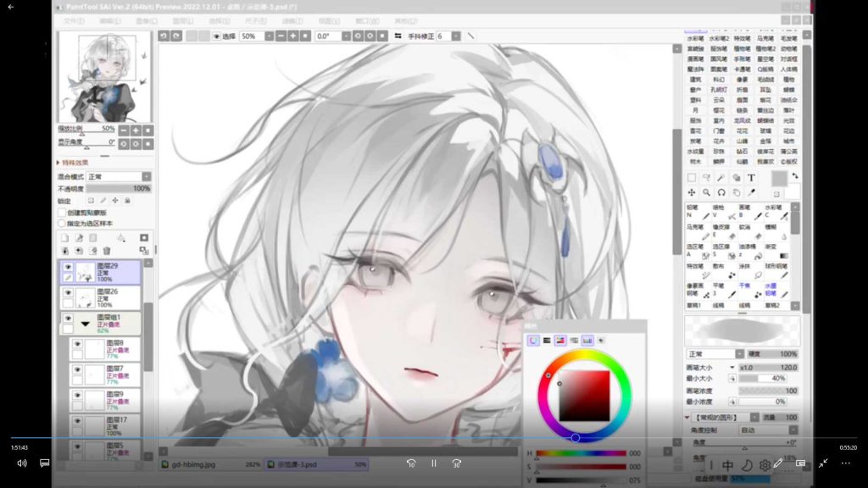Choose the 渐变 gradient tool preset

click(x=778, y=251)
